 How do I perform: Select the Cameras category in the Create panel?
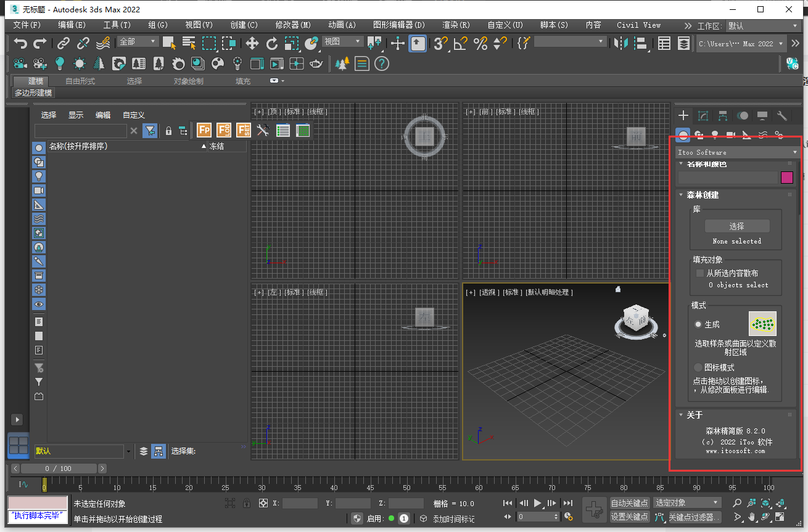tap(731, 134)
